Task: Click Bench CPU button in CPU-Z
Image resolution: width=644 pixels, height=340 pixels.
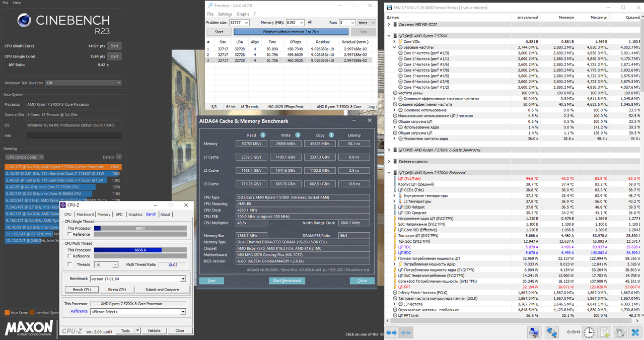Action: (82, 290)
